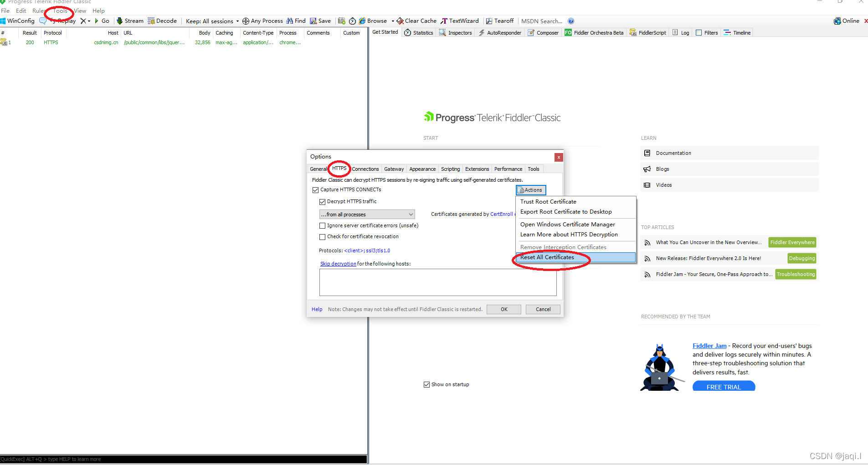868x465 pixels.
Task: Open the Edit menu
Action: (x=21, y=10)
